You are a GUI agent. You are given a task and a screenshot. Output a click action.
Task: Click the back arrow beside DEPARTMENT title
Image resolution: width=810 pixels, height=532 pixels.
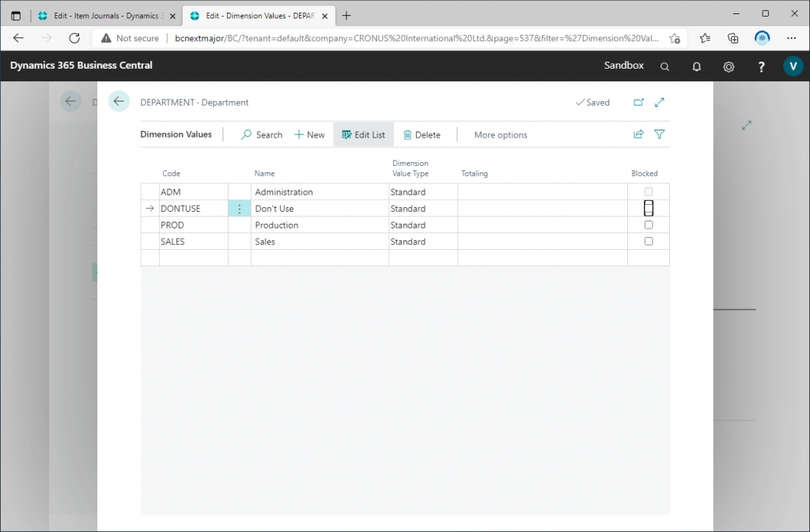119,101
